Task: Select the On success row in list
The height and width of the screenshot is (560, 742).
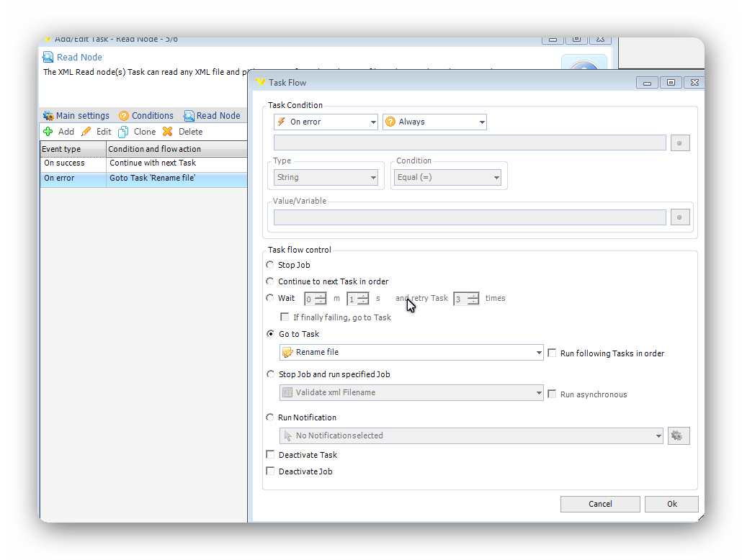Action: (72, 163)
